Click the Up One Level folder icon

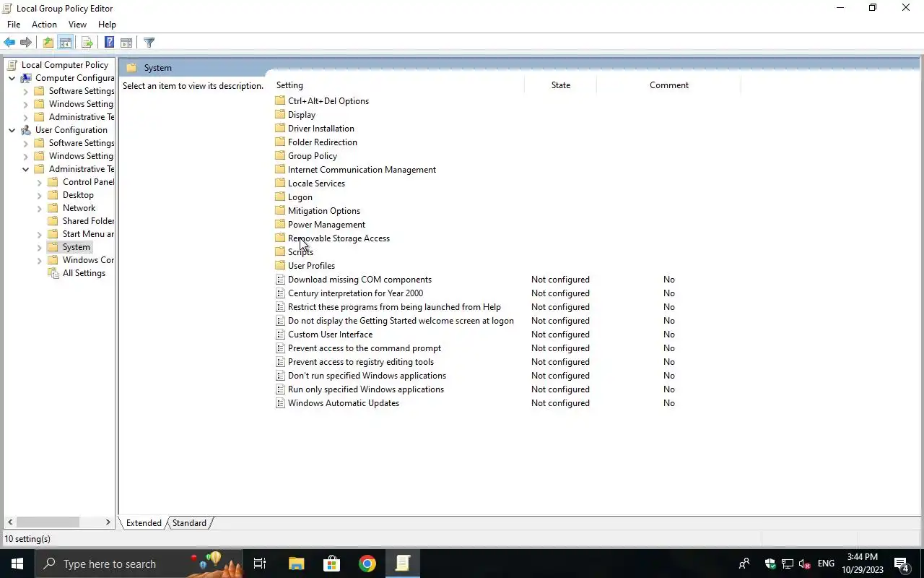(48, 43)
